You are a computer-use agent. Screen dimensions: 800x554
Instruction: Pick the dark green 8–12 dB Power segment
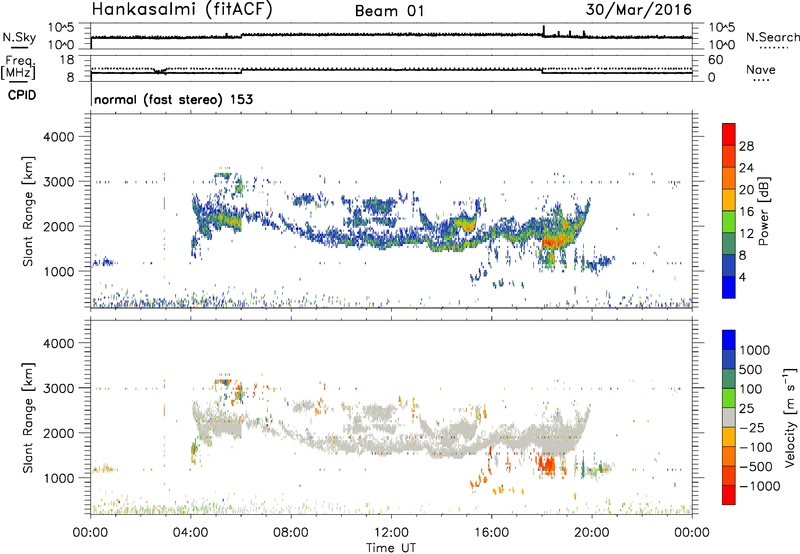pyautogui.click(x=729, y=243)
